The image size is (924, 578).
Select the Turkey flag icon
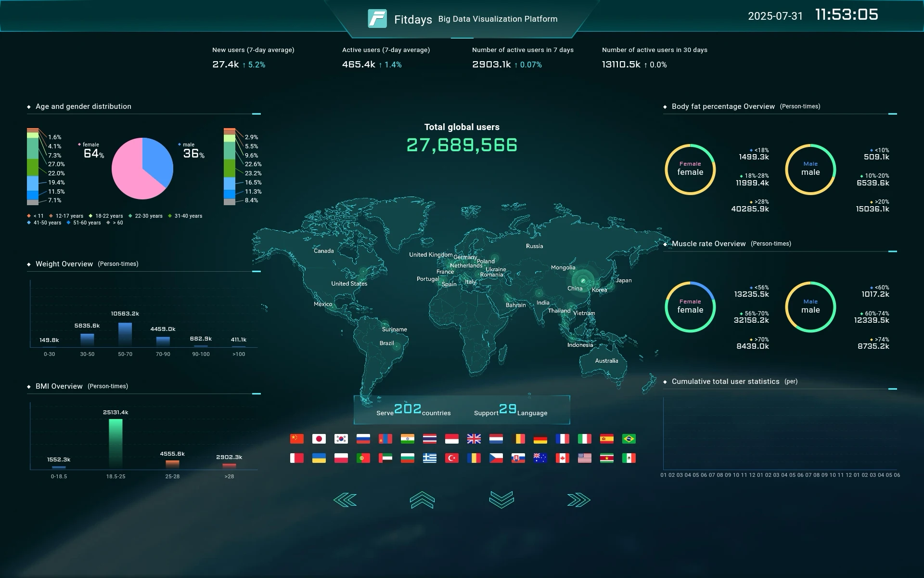451,458
